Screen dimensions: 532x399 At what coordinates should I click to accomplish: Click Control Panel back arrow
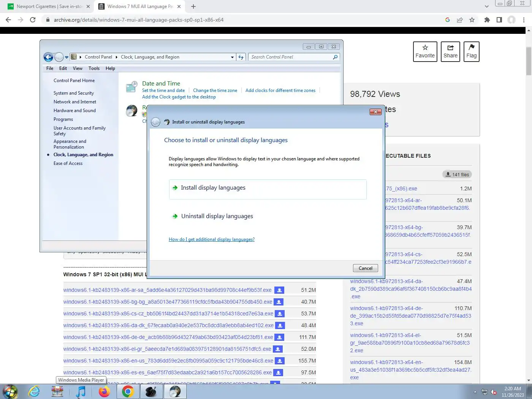48,57
